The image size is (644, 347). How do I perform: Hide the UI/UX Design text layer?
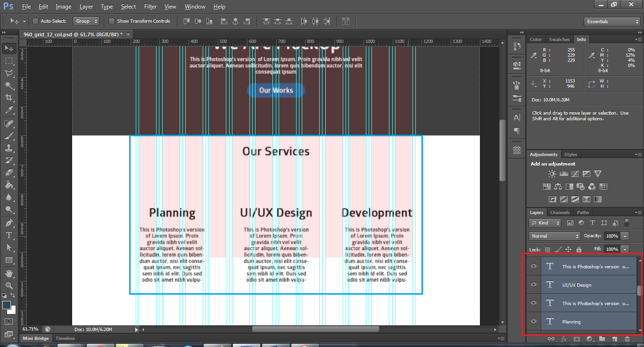click(x=533, y=284)
